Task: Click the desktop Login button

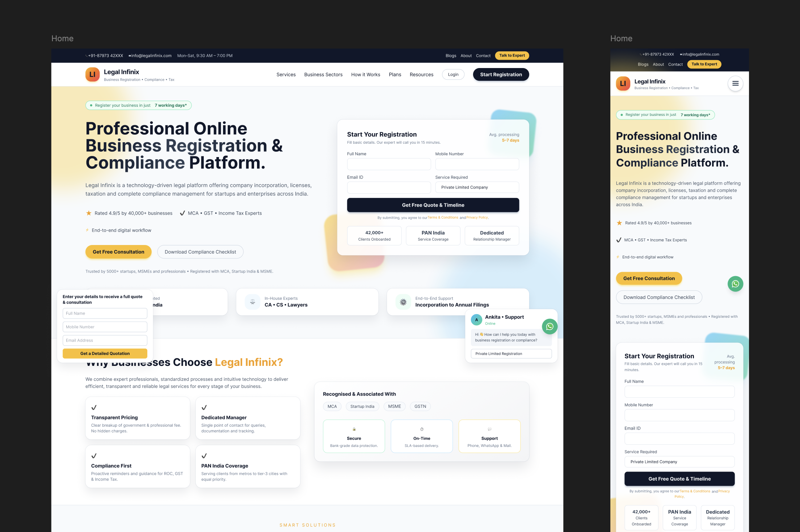Action: coord(453,75)
